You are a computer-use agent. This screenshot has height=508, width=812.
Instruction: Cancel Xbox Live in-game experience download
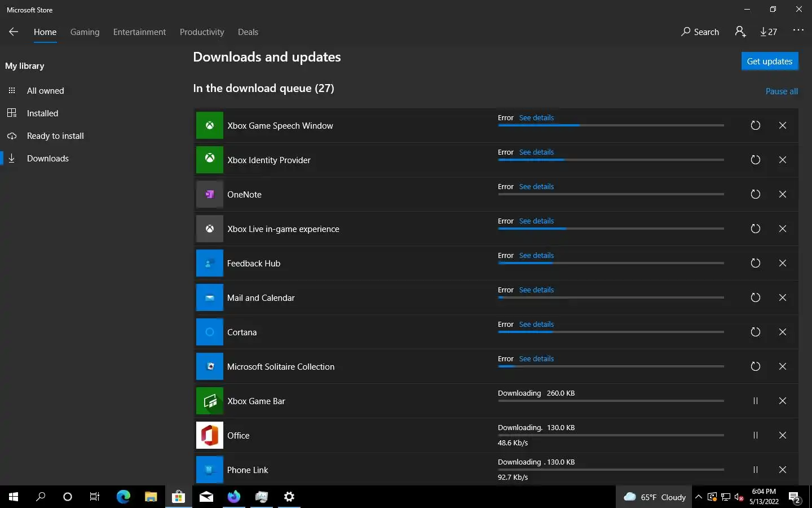[x=783, y=229]
